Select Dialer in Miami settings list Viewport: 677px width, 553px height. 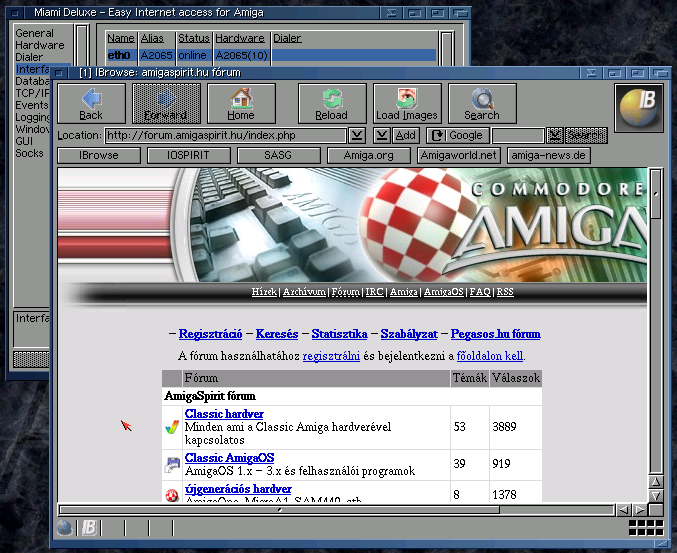(x=29, y=57)
